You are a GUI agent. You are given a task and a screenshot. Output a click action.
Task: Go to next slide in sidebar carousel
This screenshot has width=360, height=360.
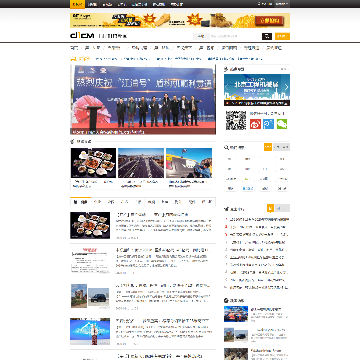(286, 87)
